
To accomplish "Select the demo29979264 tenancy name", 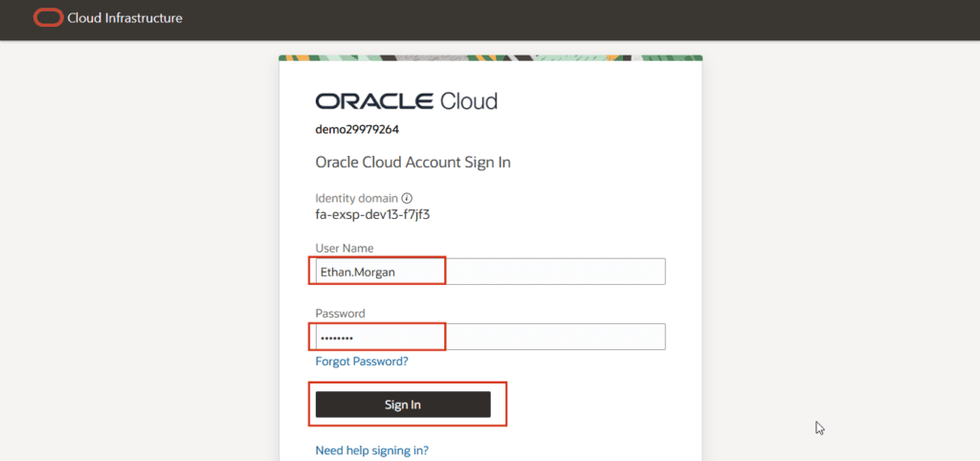I will pos(358,130).
